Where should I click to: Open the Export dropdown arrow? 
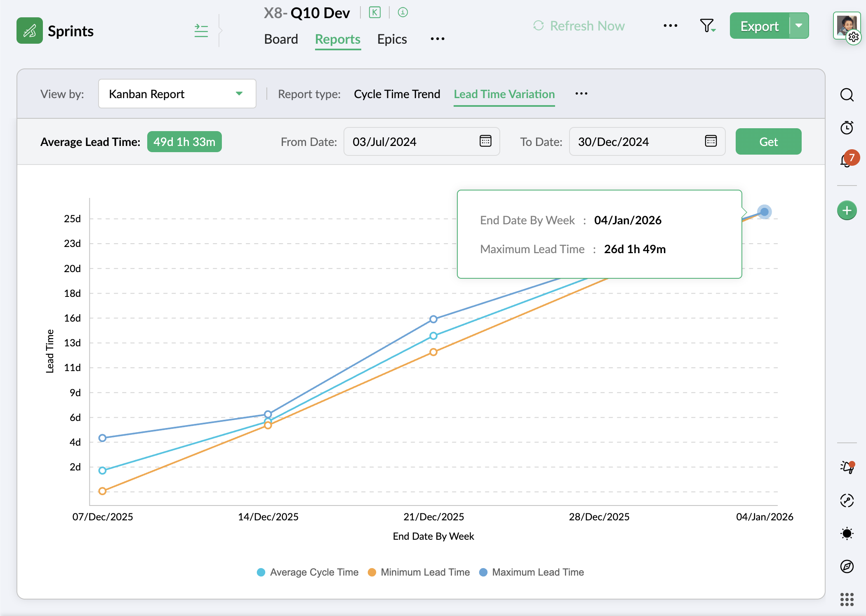coord(799,26)
